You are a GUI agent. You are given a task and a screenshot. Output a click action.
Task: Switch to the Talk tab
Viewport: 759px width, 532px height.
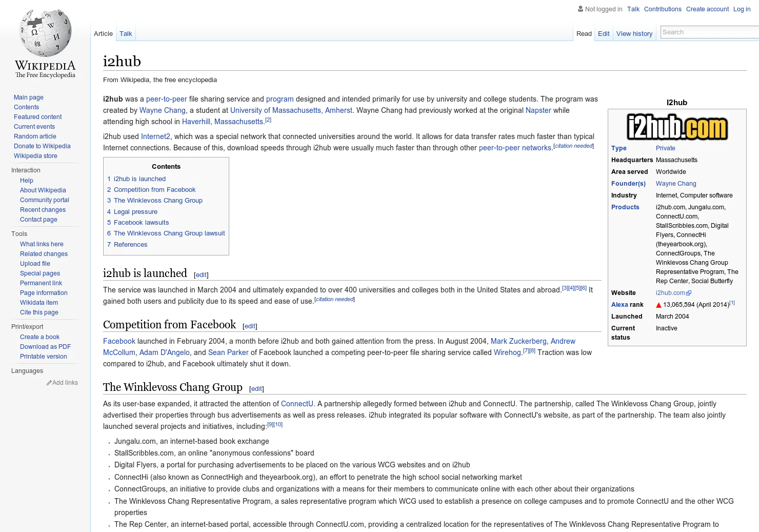[x=126, y=34]
